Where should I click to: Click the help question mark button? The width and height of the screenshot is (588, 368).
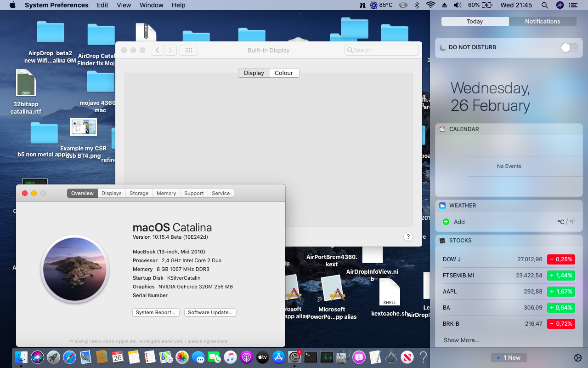[x=408, y=237]
